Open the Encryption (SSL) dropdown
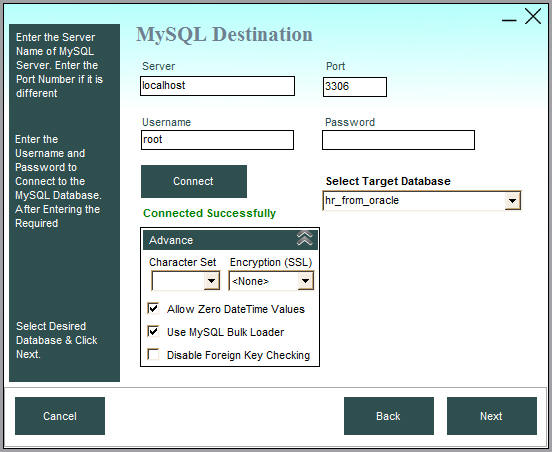This screenshot has width=552, height=452. (305, 281)
